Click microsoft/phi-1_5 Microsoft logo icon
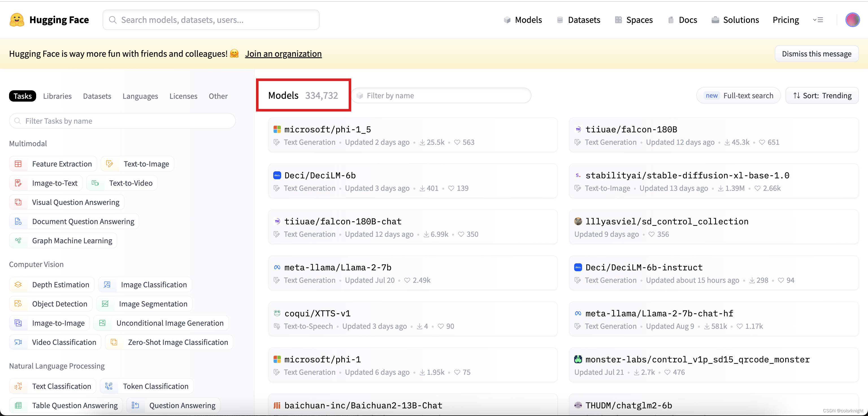The image size is (868, 416). (277, 129)
